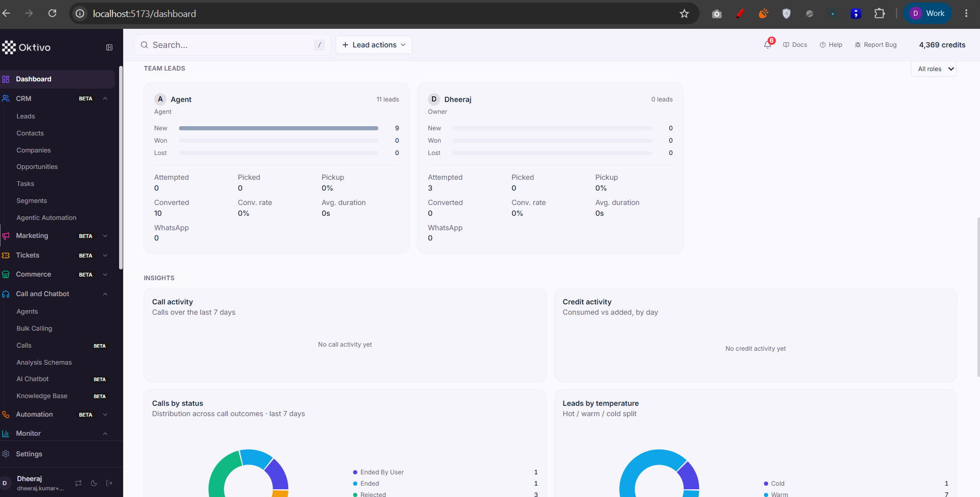Open the Chrome three-dot menu

click(x=966, y=13)
